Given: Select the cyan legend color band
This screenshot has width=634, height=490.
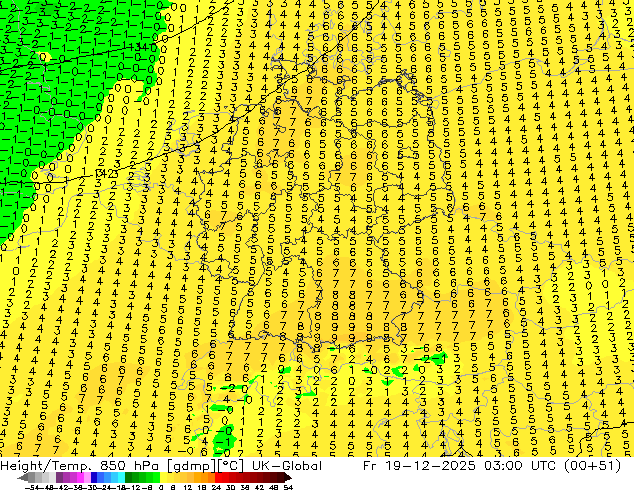Looking at the screenshot, I should coord(121,478).
